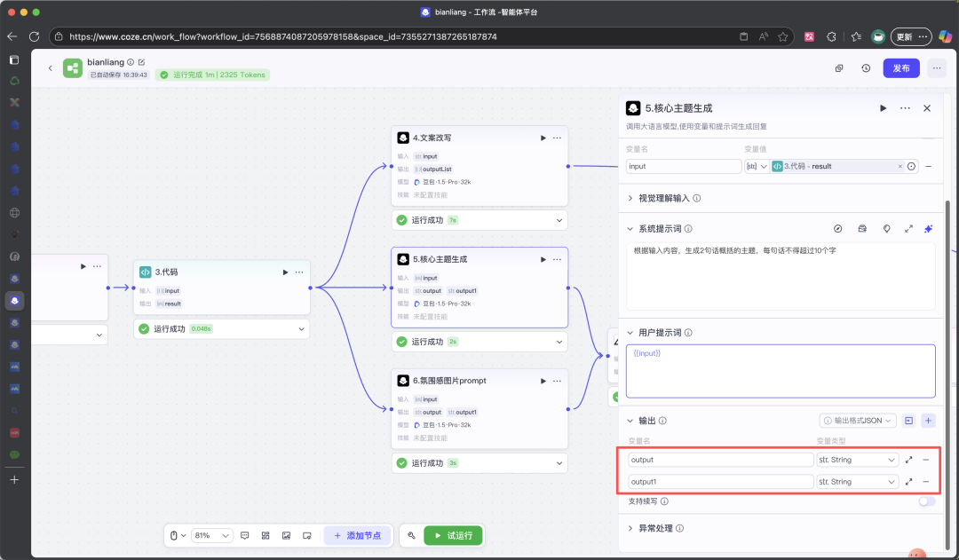Open the top-right more options button
Image resolution: width=959 pixels, height=560 pixels.
click(937, 68)
